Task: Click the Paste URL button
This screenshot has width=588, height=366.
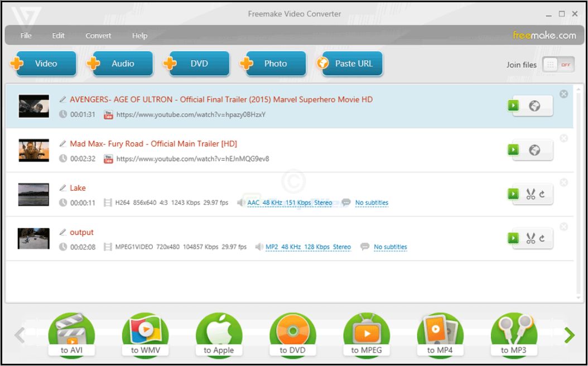Action: pyautogui.click(x=350, y=64)
